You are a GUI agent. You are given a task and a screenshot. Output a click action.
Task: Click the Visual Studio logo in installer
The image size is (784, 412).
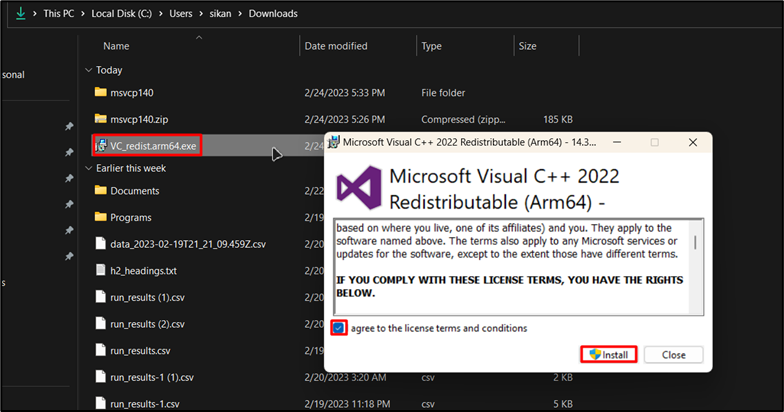(358, 188)
